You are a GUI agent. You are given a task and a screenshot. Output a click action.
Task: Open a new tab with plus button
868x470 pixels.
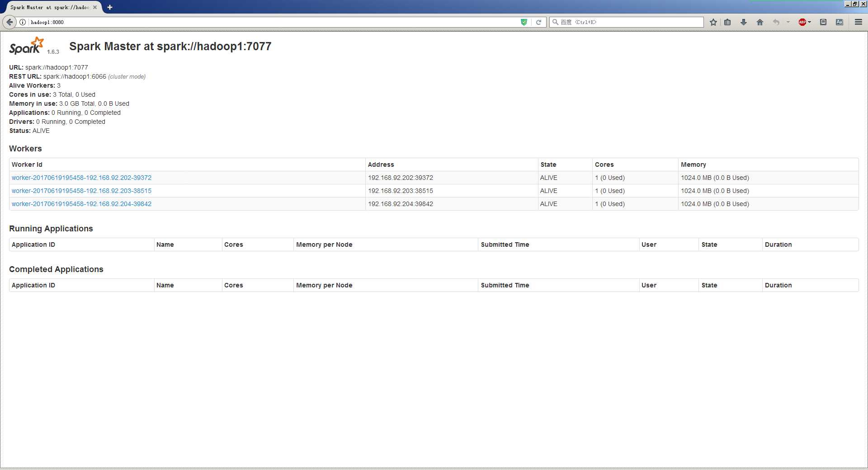point(110,7)
